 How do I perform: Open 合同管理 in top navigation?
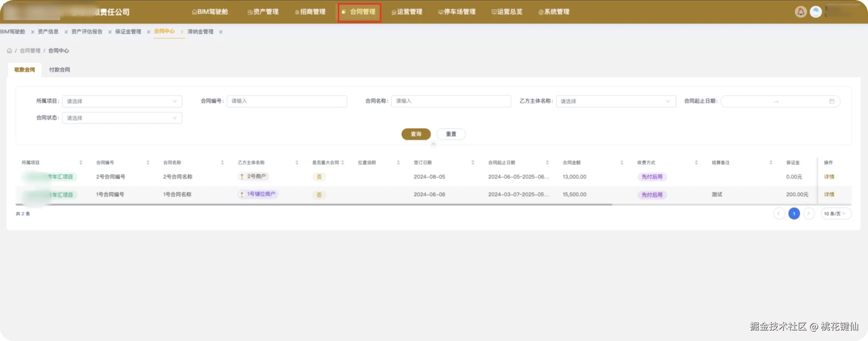point(359,12)
